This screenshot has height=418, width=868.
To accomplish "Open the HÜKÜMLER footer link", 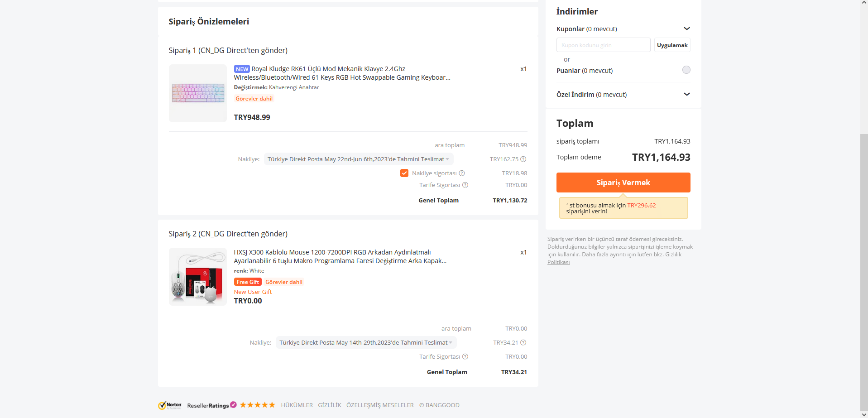I will 297,405.
